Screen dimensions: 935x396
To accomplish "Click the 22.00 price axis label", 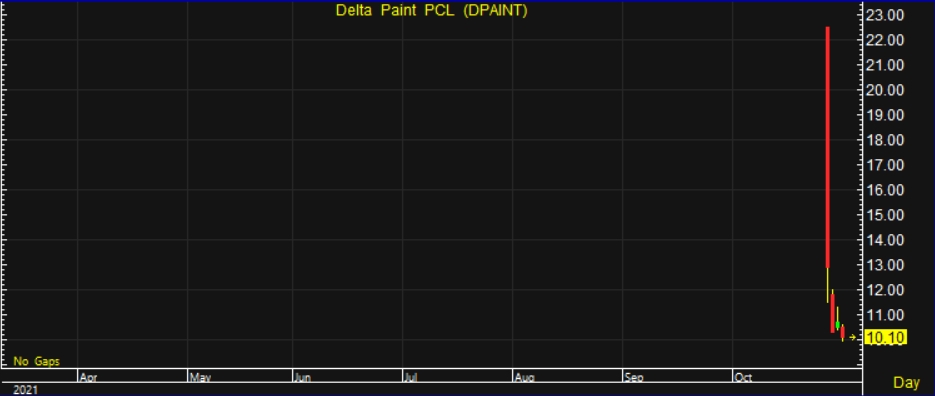I will click(884, 40).
